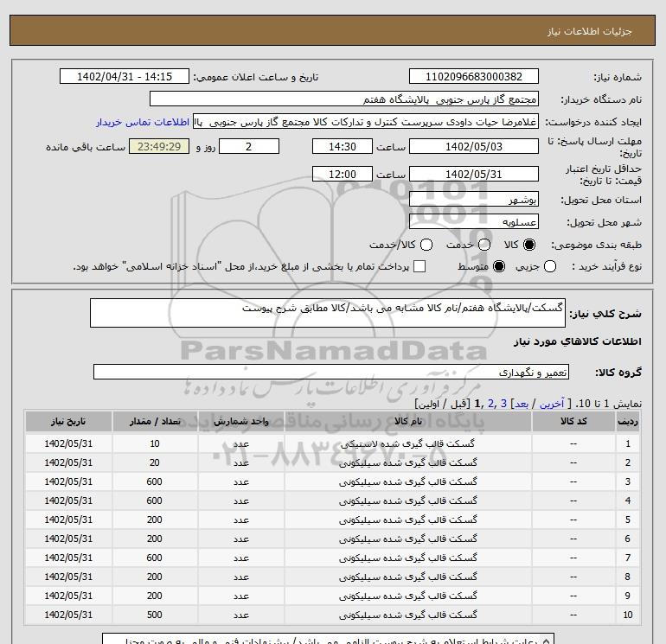The image size is (666, 644).
Task: Click the تعداد / مقدار column header
Action: 155,421
